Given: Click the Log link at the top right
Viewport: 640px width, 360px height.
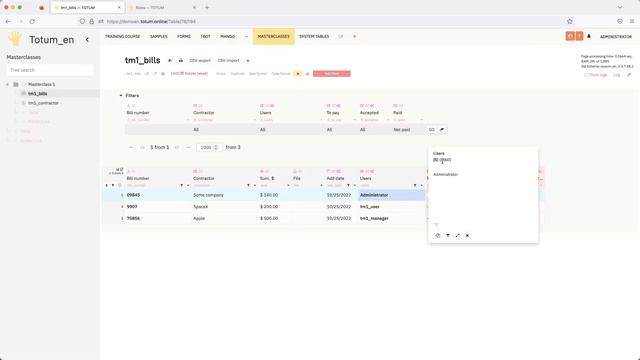Looking at the screenshot, I should tap(617, 75).
